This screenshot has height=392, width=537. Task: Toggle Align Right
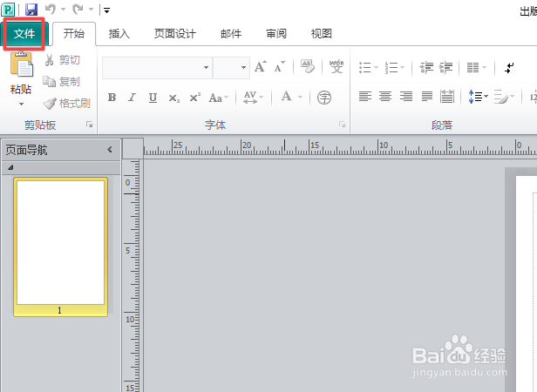click(406, 96)
